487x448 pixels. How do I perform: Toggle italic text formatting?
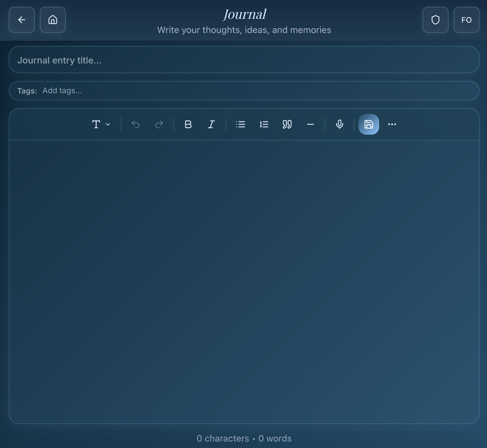[x=211, y=124]
